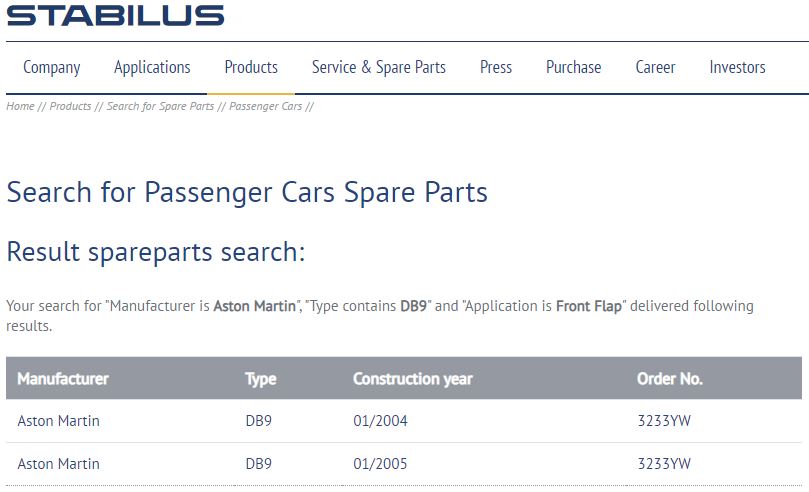Select order number 3233YW for 01/2005
809x492 pixels.
[x=664, y=464]
